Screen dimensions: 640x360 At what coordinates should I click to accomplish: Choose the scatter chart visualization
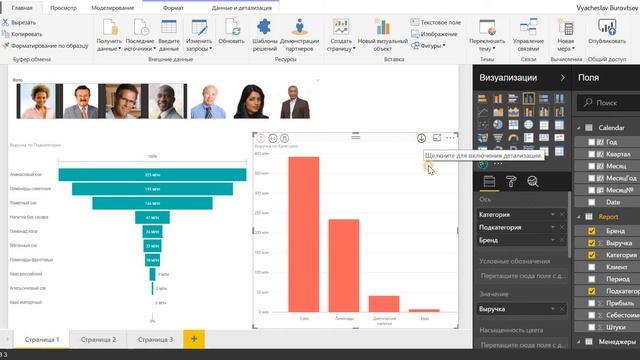point(482,124)
